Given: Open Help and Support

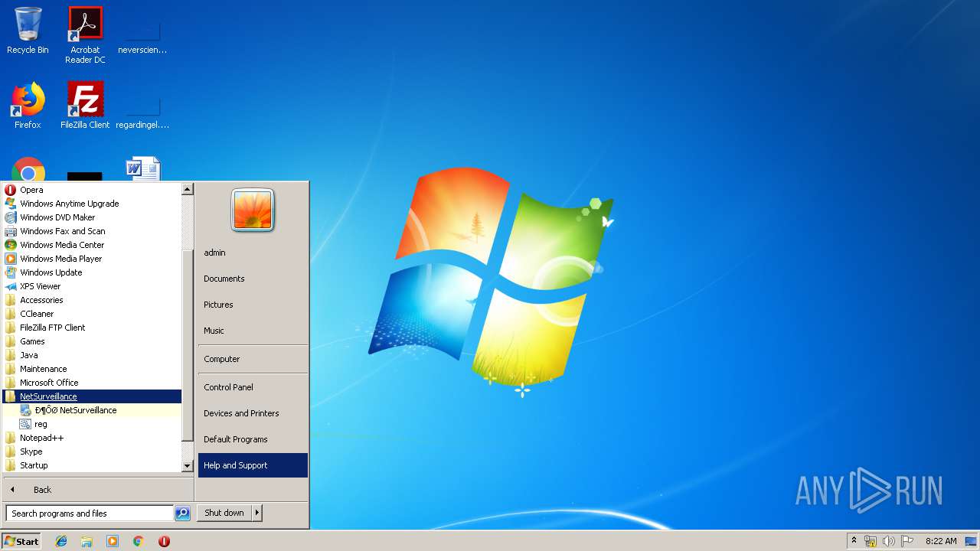Looking at the screenshot, I should click(253, 465).
